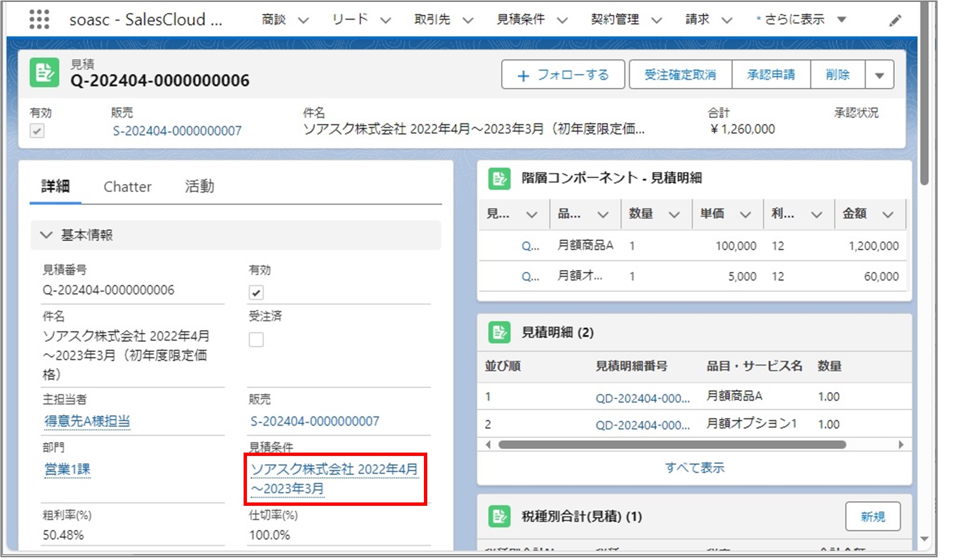Open the 営業1課 department link
Screen dimensions: 972x560
pyautogui.click(x=67, y=469)
